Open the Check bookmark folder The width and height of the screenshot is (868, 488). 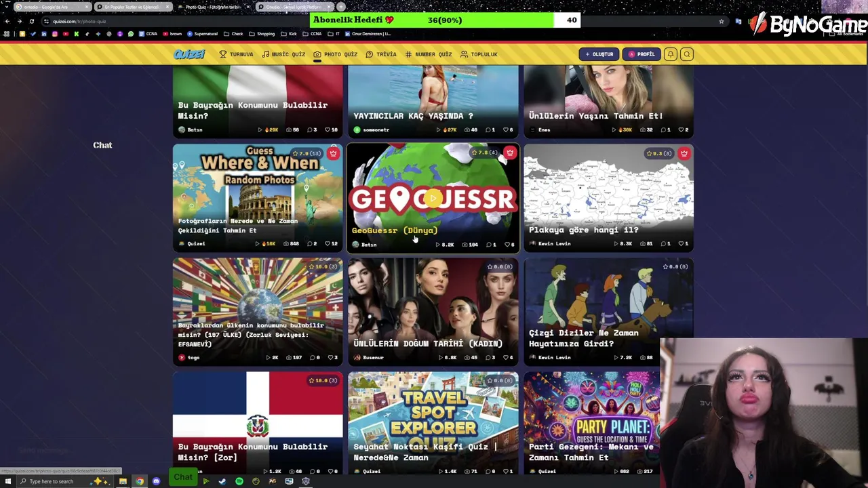tap(234, 34)
